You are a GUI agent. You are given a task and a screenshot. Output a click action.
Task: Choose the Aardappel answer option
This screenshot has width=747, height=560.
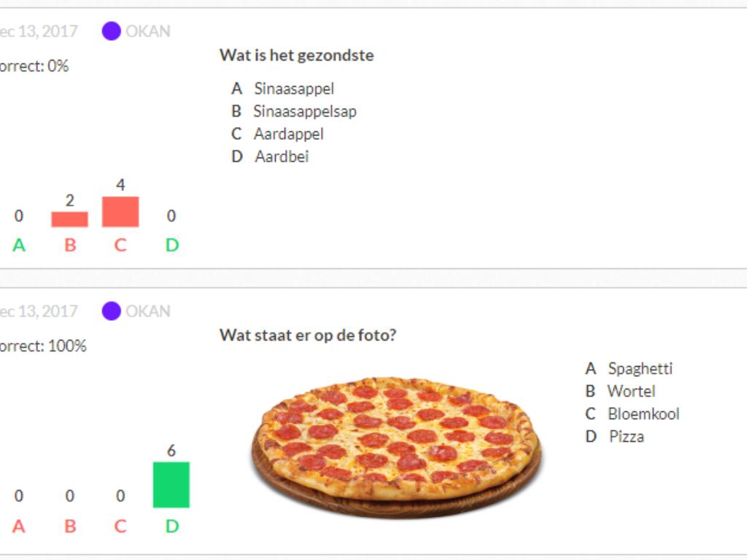pos(288,134)
